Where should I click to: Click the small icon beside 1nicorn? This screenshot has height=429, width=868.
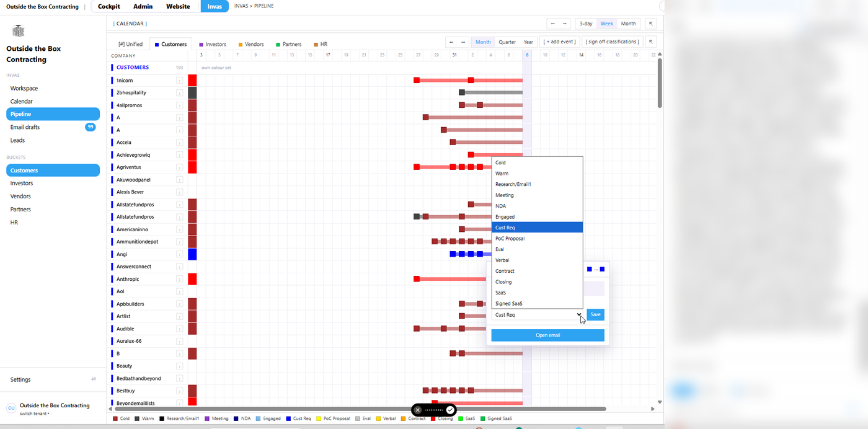[x=179, y=81]
